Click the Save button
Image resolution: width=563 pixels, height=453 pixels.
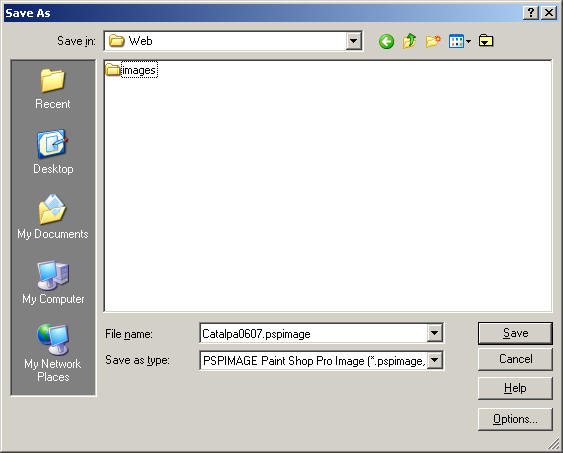(515, 333)
